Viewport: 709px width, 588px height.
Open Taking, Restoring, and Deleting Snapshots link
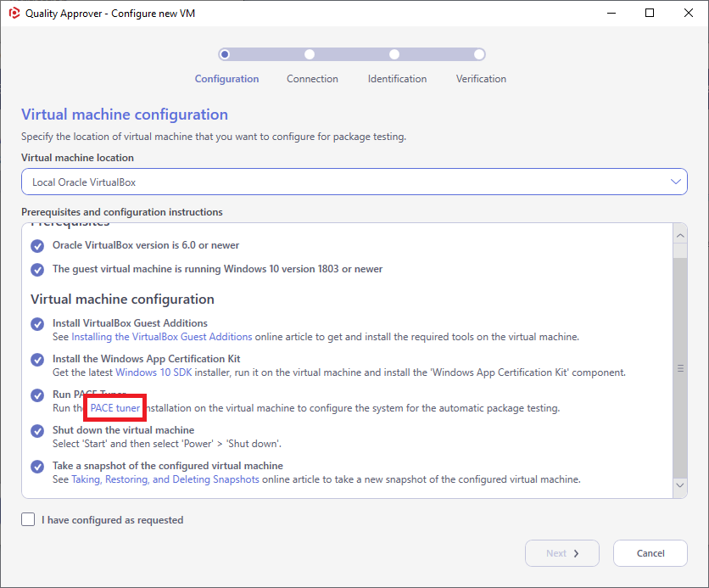[x=165, y=479]
